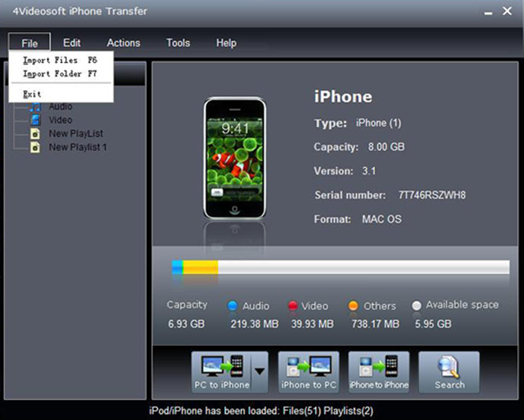The image size is (524, 420).
Task: Click the iPod/iPhone has been loaded status text
Action: (x=261, y=411)
